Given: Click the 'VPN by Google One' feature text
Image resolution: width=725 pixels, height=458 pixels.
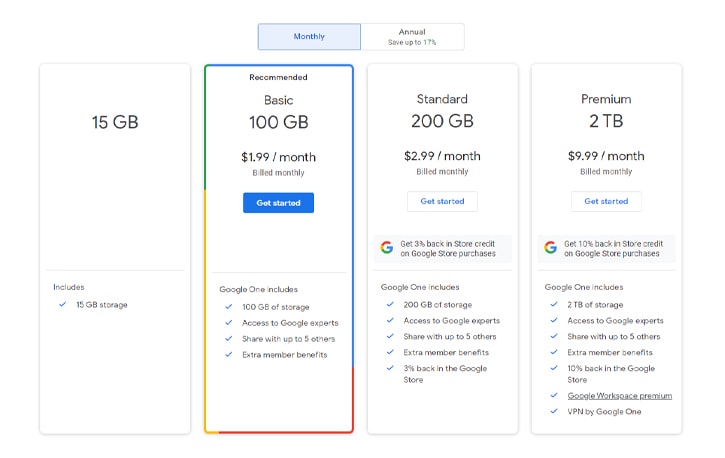Looking at the screenshot, I should [604, 412].
